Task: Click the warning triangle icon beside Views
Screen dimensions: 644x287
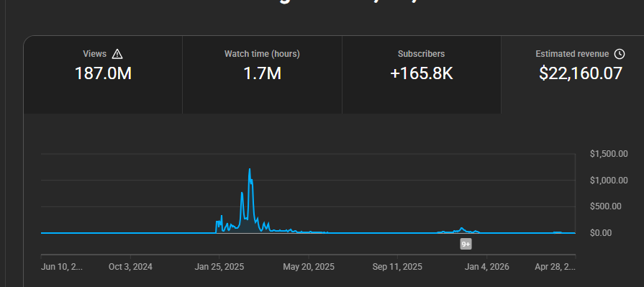Action: [x=117, y=54]
